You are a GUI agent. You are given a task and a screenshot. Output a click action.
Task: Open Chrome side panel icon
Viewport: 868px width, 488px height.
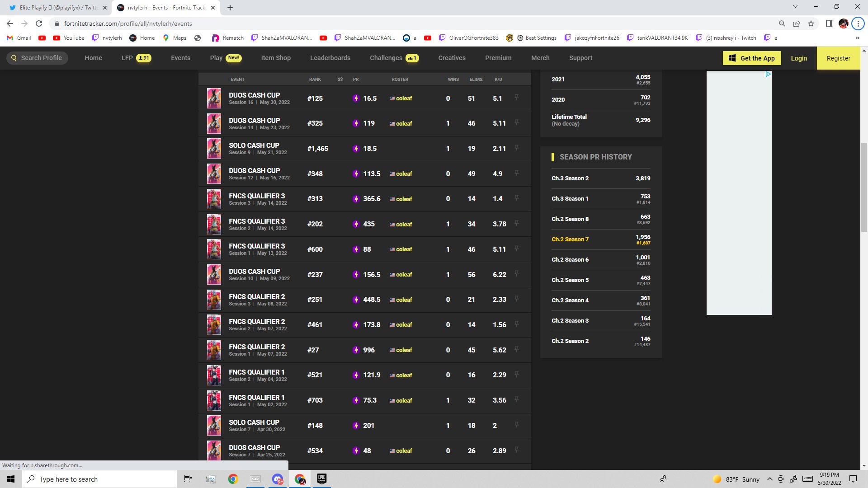click(x=829, y=23)
